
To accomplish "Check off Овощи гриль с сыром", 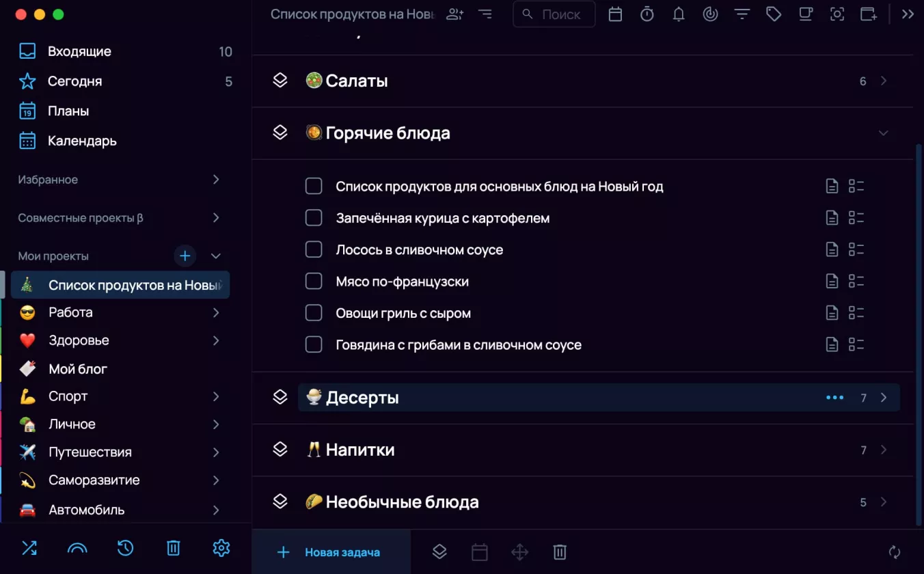I will [314, 313].
